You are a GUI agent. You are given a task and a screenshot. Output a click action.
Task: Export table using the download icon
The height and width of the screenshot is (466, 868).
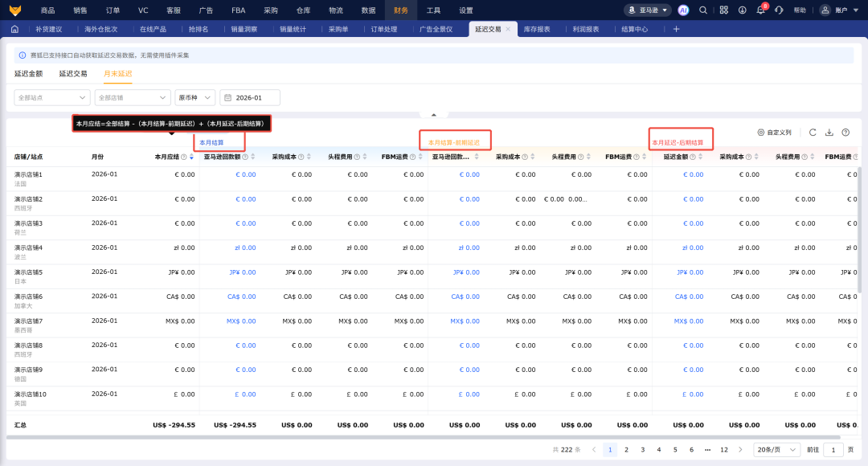[x=829, y=133]
